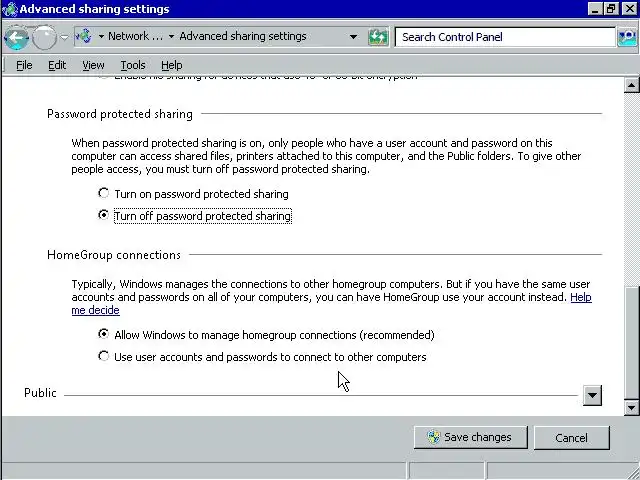Screen dimensions: 640x480
Task: Focus the Search Control Panel field
Action: 505,37
